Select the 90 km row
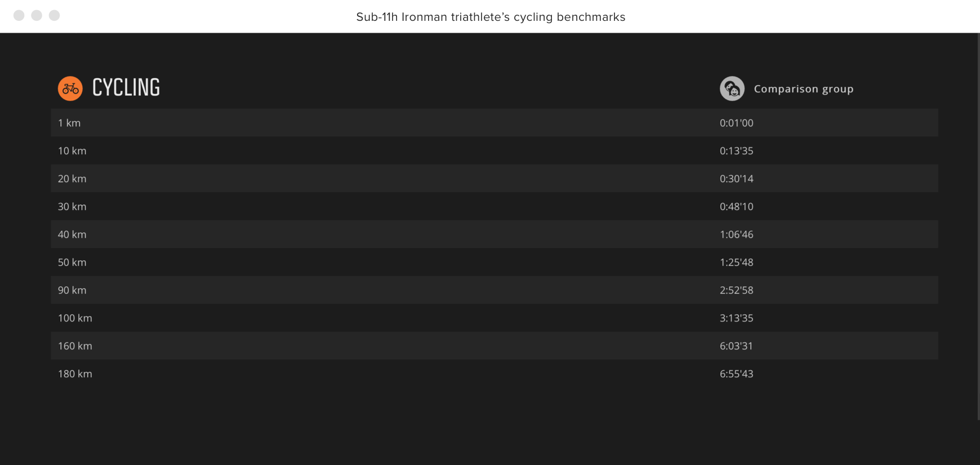Screen dimensions: 980x465 495,290
